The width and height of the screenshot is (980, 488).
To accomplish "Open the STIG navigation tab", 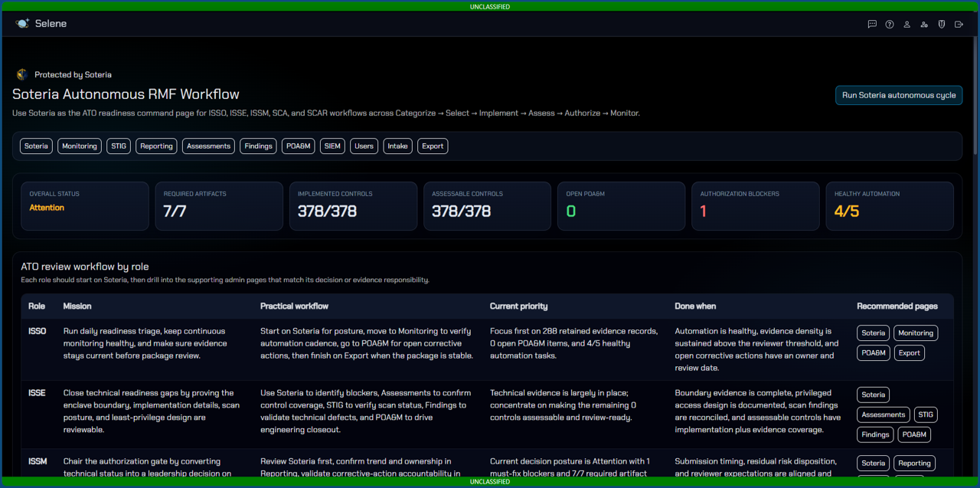I will click(119, 146).
